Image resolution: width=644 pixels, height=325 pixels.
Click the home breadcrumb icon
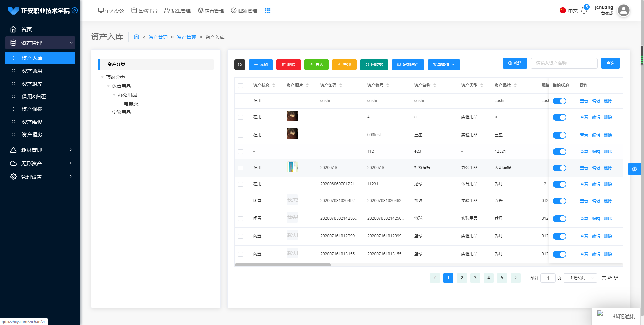coord(136,37)
